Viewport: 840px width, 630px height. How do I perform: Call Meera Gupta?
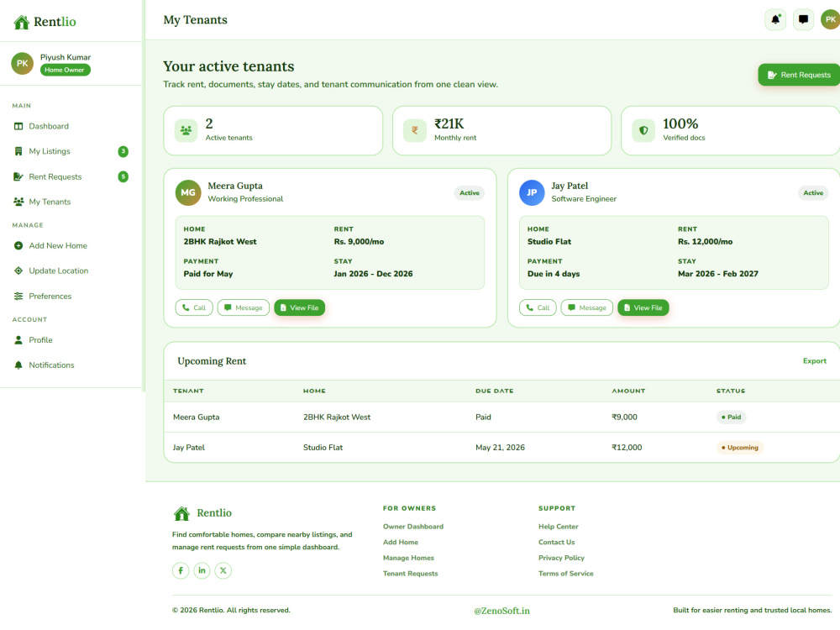click(x=194, y=308)
